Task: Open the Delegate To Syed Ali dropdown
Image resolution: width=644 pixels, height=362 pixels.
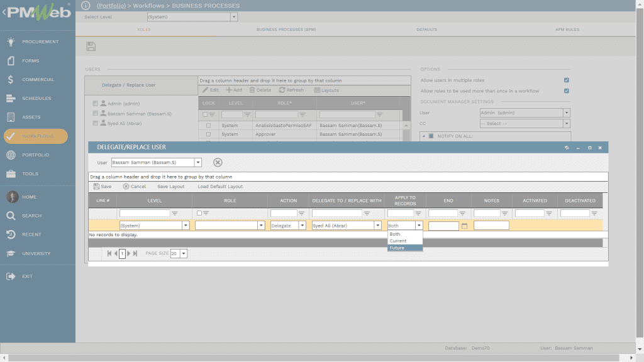Action: tap(377, 226)
